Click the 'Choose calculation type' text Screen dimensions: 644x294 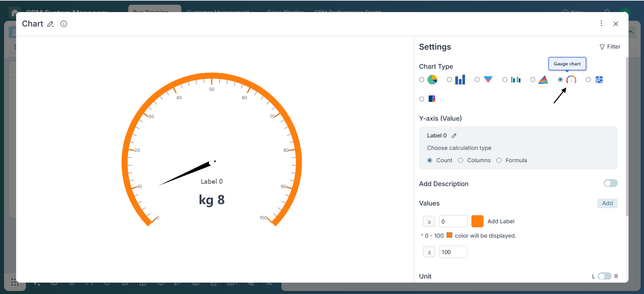point(459,148)
